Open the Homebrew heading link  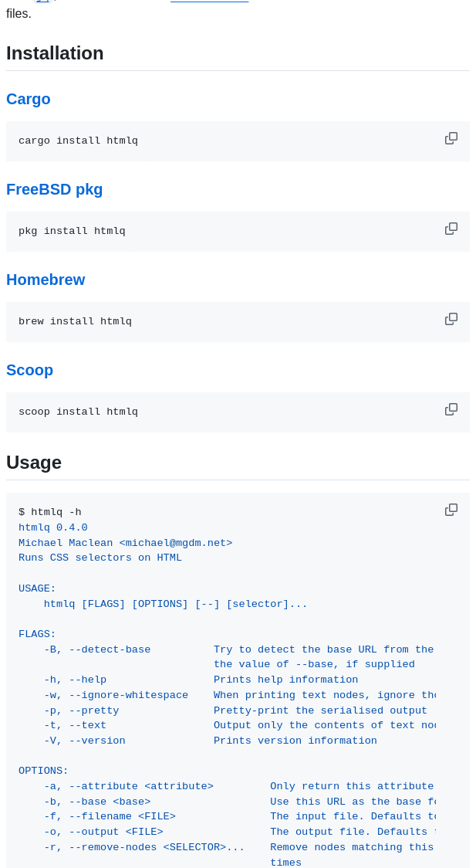[46, 280]
